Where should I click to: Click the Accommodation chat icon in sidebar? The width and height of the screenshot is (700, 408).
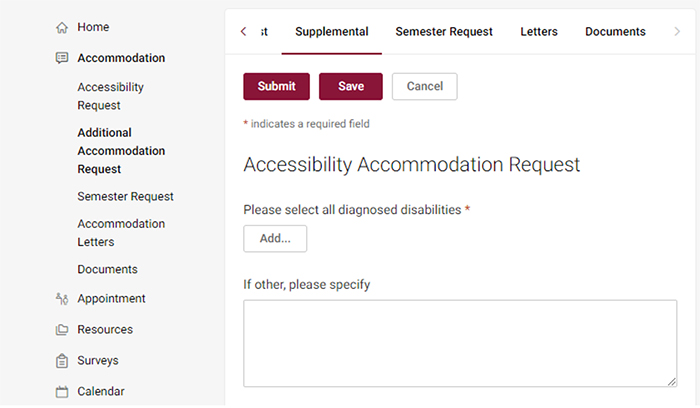[62, 58]
